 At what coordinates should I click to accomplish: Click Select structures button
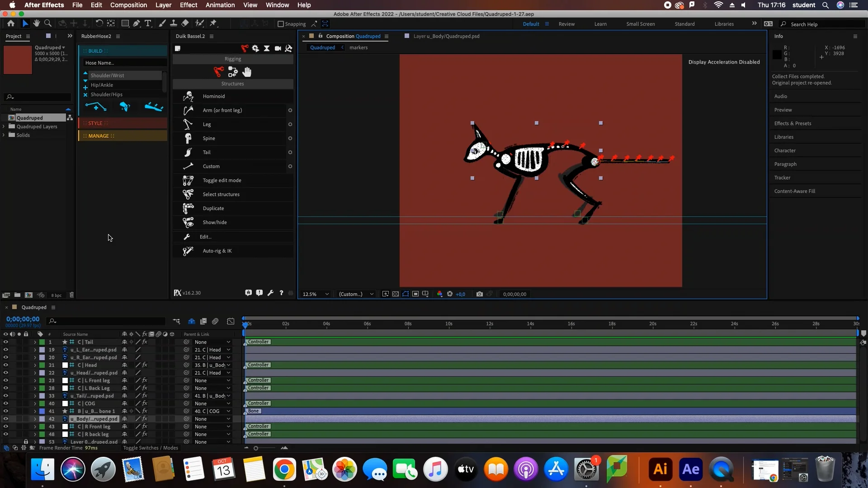pos(233,194)
